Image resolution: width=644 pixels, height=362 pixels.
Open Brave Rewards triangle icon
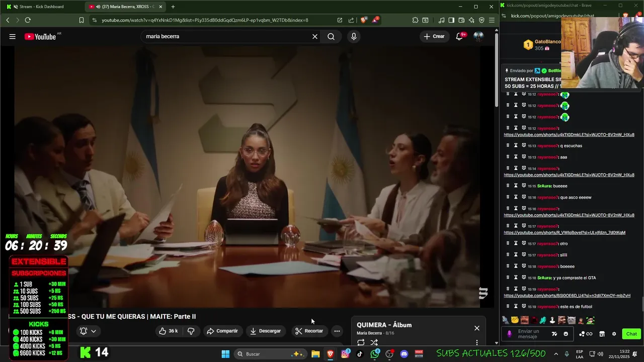(x=376, y=20)
